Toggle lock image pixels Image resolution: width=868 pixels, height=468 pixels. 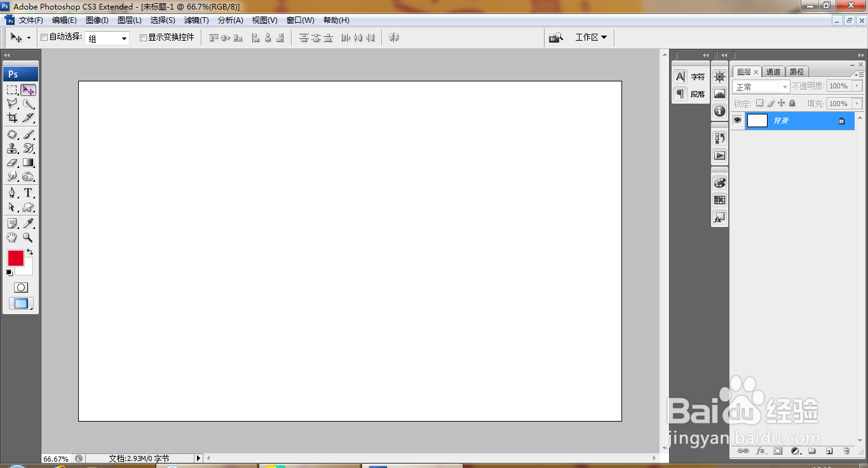coord(770,103)
